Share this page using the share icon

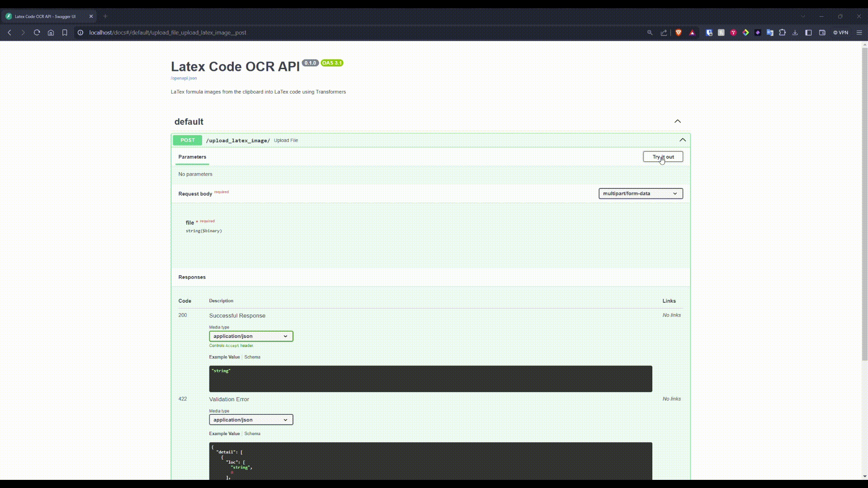click(664, 33)
